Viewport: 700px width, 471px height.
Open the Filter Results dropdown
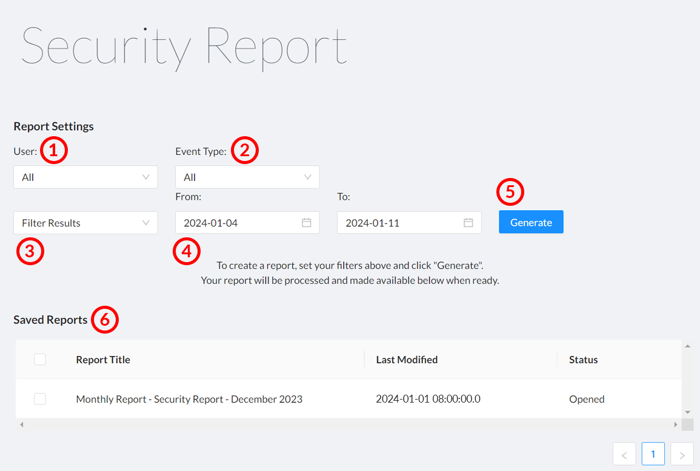coord(85,223)
